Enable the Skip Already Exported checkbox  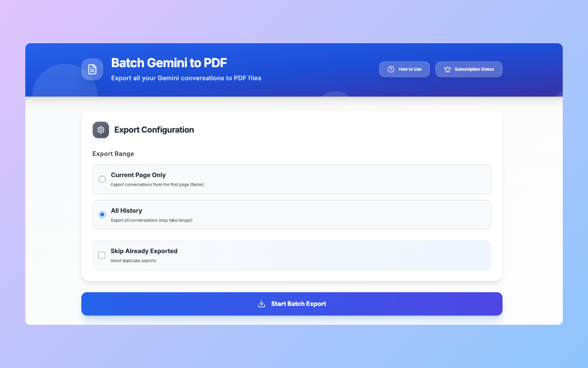click(x=102, y=255)
